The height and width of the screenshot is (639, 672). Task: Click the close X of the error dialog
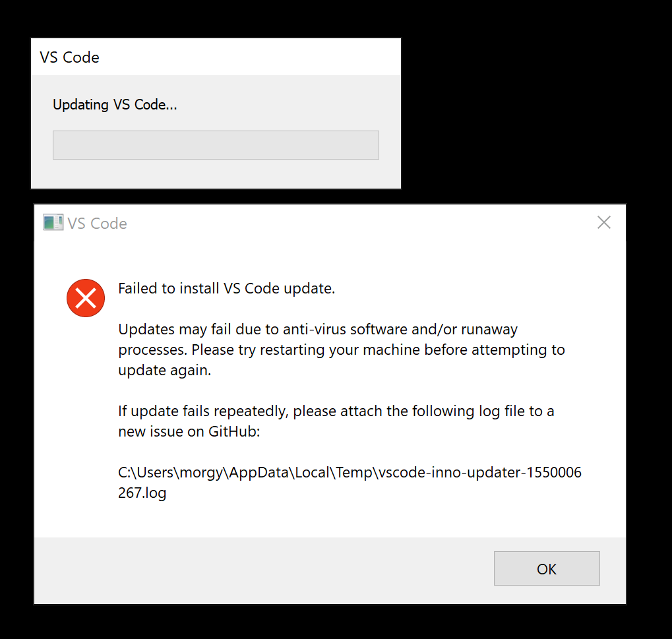click(x=603, y=222)
